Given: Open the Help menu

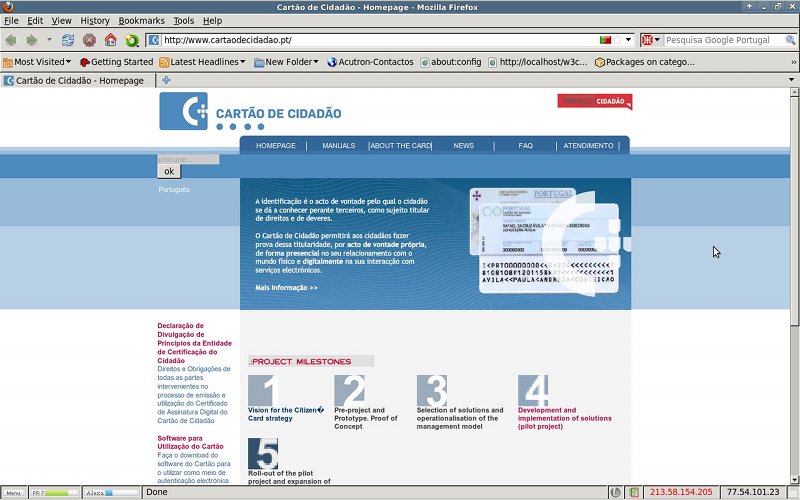Looking at the screenshot, I should click(212, 21).
